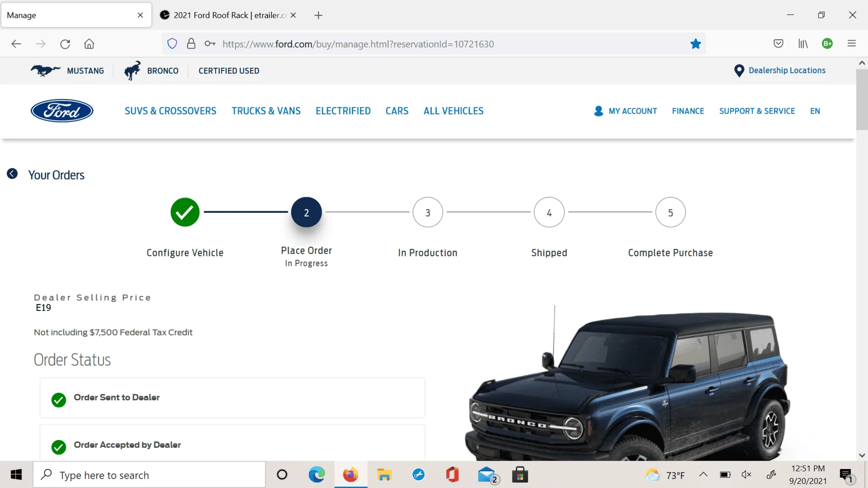Screen dimensions: 868x488
Task: Click the green B+ extension icon
Action: [827, 43]
